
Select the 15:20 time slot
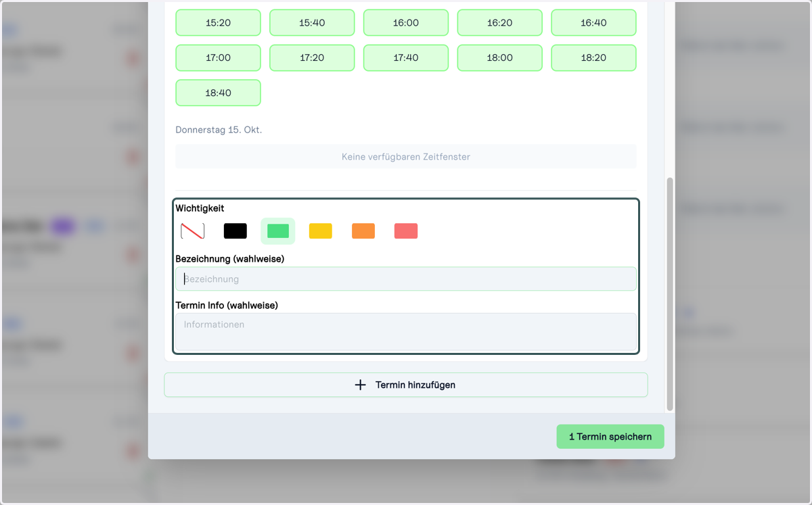pos(218,22)
